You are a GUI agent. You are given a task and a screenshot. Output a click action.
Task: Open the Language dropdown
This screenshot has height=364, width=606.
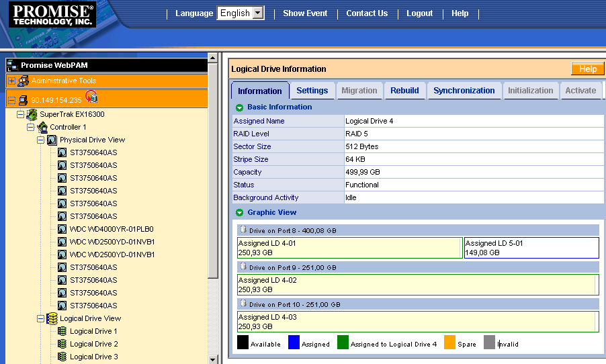[x=259, y=13]
